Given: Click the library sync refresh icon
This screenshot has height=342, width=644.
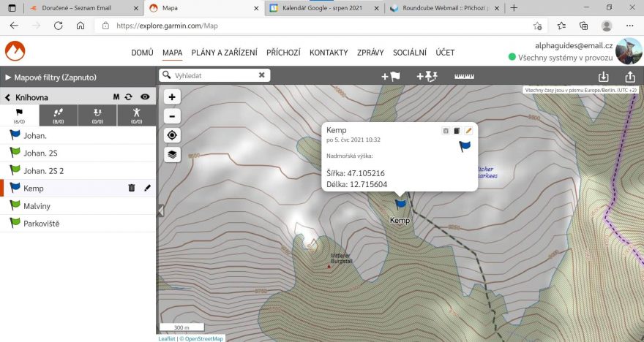Looking at the screenshot, I should [128, 96].
